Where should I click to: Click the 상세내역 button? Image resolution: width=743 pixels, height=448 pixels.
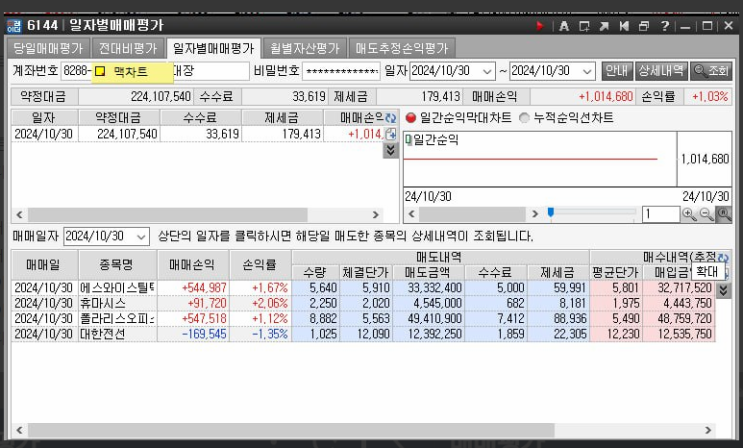[x=661, y=71]
